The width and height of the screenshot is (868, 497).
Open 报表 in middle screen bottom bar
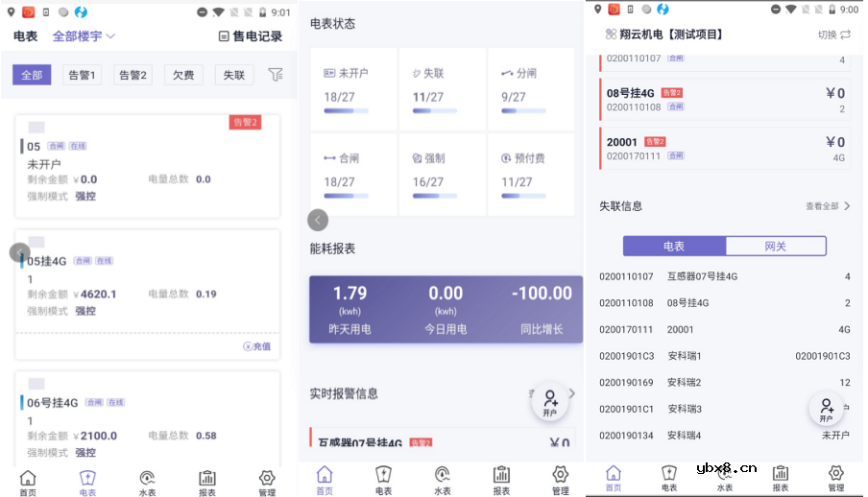(x=501, y=481)
